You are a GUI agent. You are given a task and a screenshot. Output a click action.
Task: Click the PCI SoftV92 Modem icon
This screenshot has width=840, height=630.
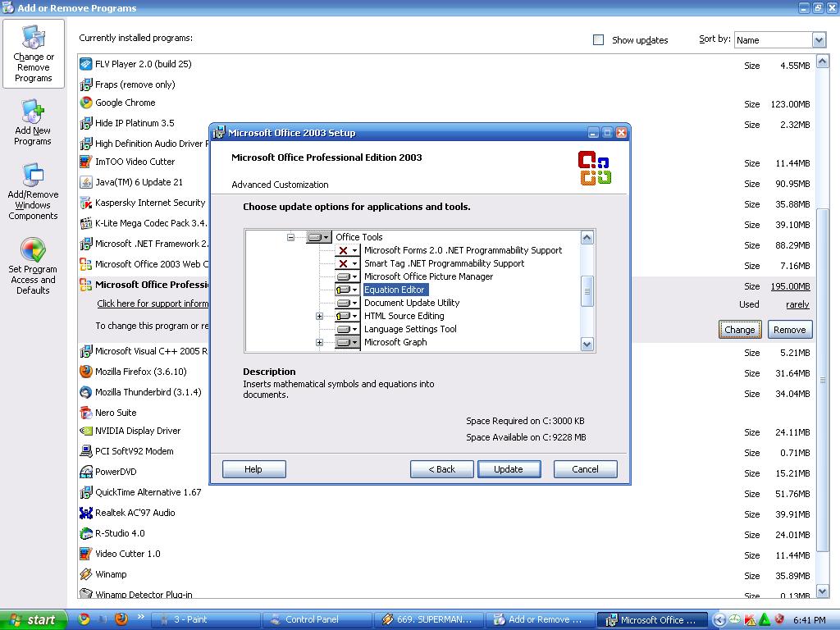tap(85, 451)
